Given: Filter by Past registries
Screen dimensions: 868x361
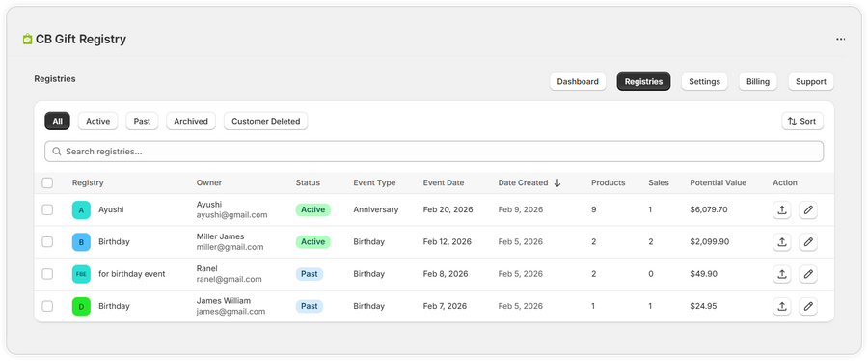Looking at the screenshot, I should click(142, 122).
